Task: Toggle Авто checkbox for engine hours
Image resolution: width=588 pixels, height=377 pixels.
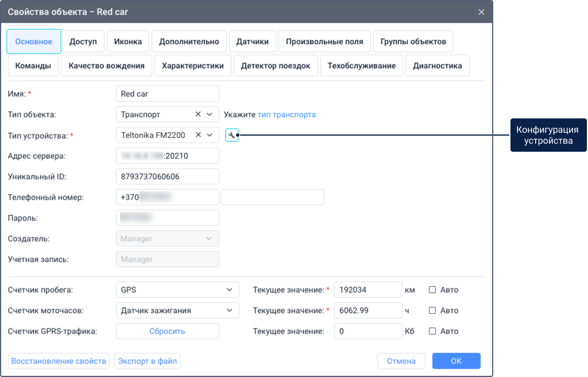Action: [x=432, y=310]
